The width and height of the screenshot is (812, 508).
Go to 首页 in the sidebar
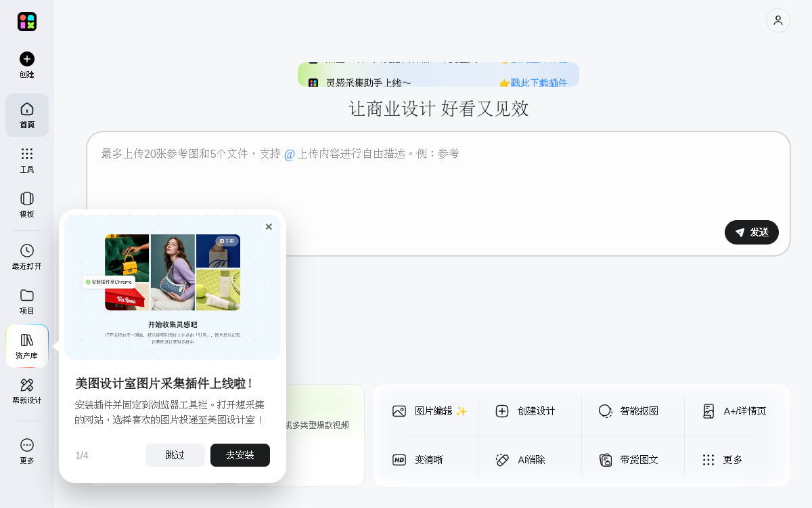pyautogui.click(x=27, y=115)
